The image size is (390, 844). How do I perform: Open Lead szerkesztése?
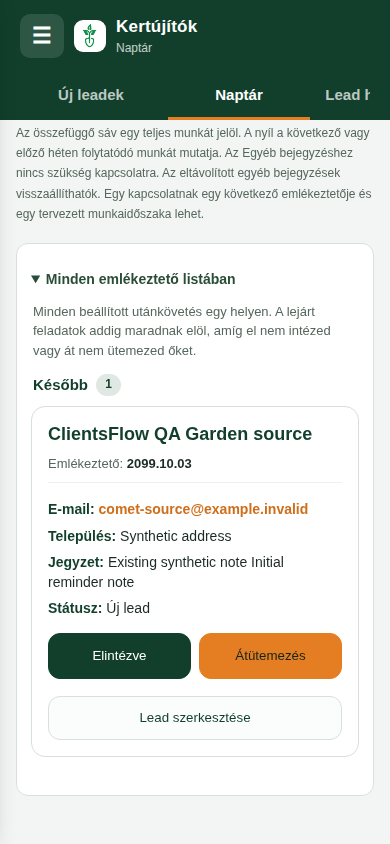(x=195, y=718)
